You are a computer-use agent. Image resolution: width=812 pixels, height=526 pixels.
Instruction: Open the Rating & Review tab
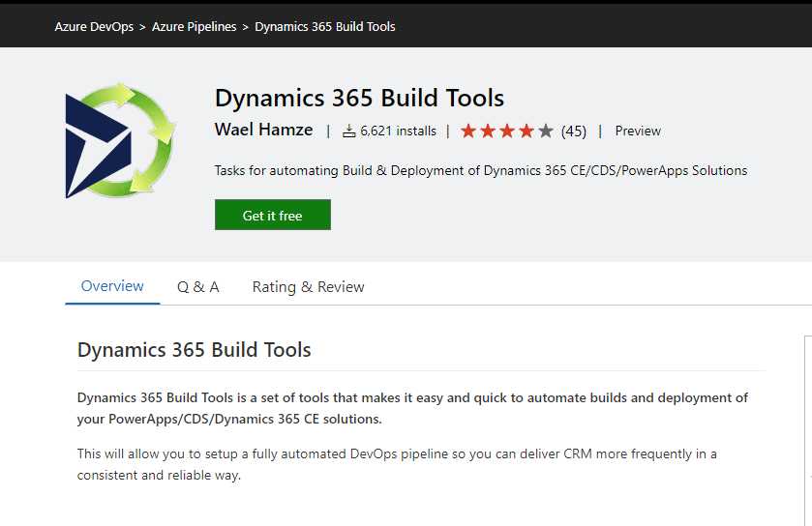point(308,287)
